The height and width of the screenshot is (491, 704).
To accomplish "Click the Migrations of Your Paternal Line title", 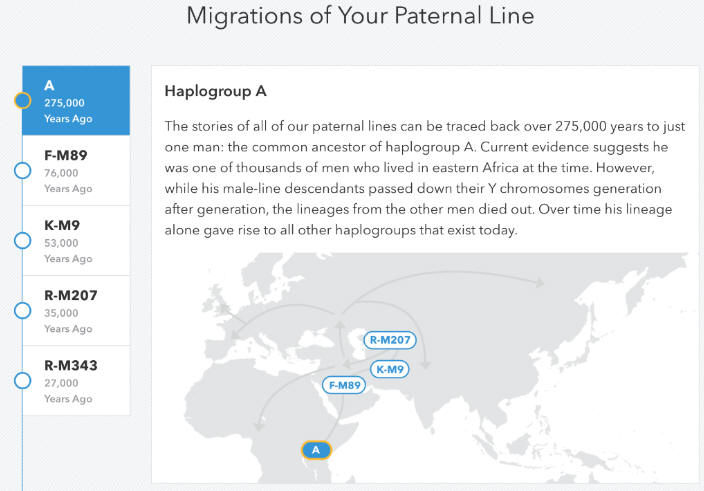I will pyautogui.click(x=360, y=15).
